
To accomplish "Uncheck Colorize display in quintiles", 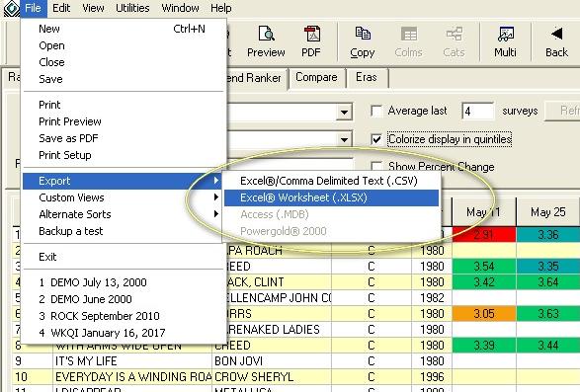I will pos(376,139).
